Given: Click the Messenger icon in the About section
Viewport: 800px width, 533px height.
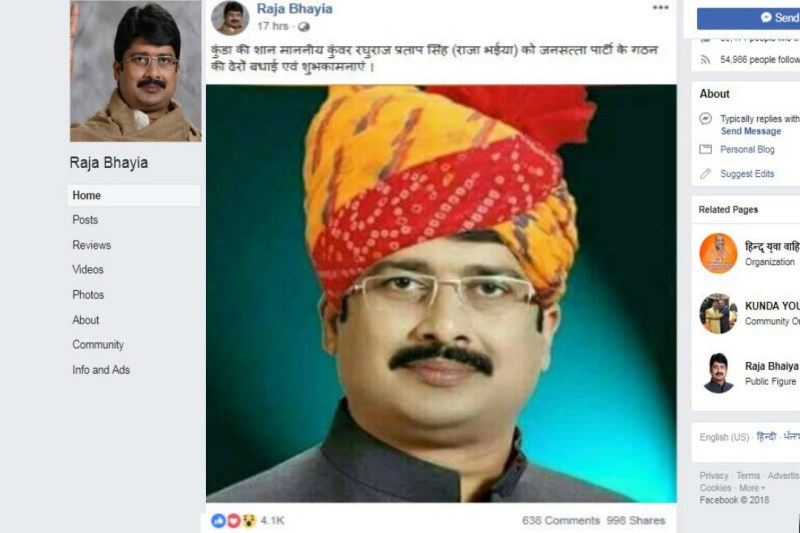Looking at the screenshot, I should tap(706, 119).
